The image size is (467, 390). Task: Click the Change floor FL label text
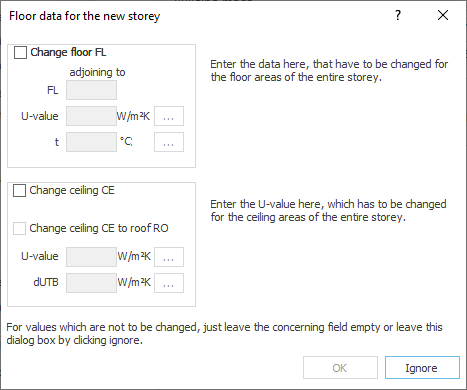click(68, 52)
